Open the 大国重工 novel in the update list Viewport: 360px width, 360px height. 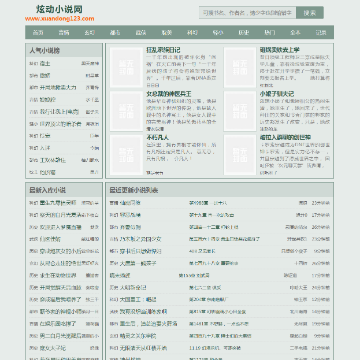(x=138, y=300)
